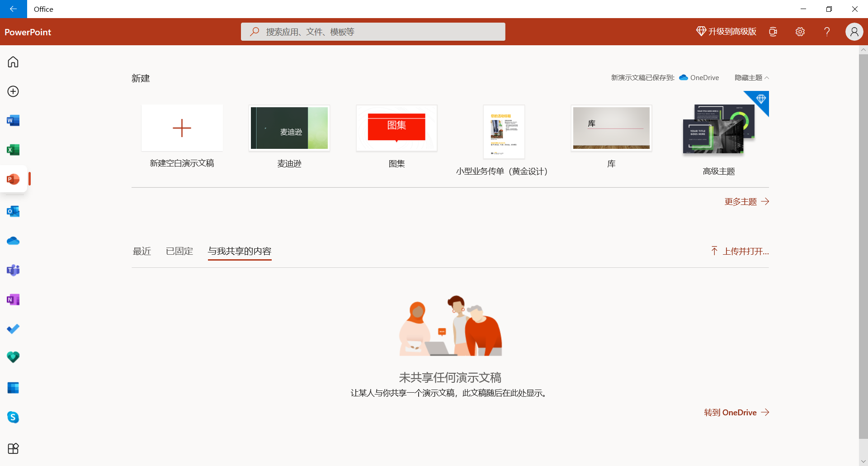This screenshot has width=868, height=466.
Task: Open the all apps launcher icon
Action: [x=13, y=448]
